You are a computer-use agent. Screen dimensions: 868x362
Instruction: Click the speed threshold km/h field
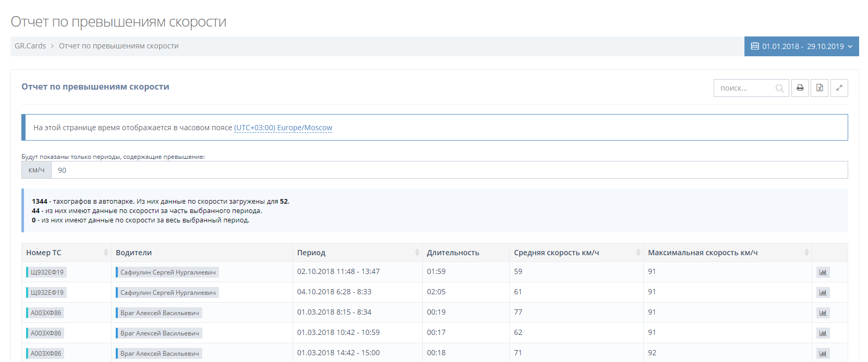pyautogui.click(x=448, y=170)
